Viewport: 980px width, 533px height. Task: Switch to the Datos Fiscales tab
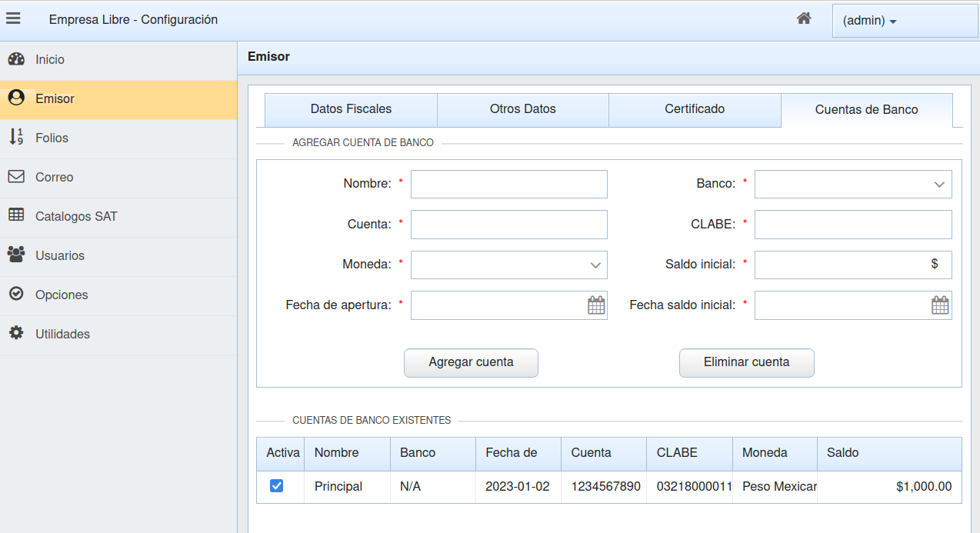351,109
